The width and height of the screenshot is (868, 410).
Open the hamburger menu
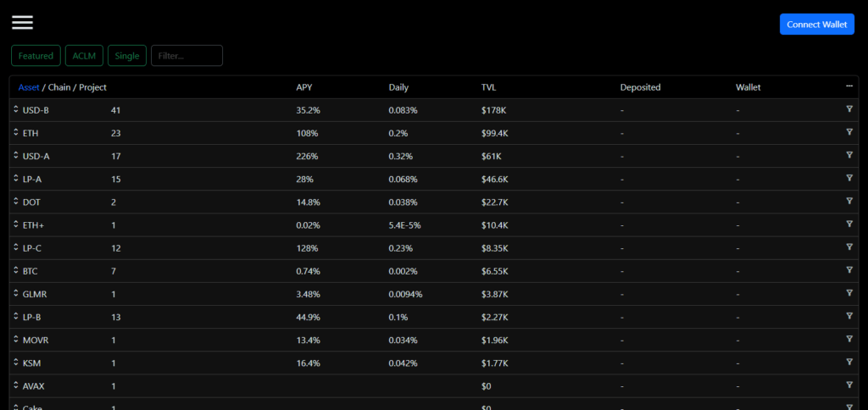click(23, 22)
